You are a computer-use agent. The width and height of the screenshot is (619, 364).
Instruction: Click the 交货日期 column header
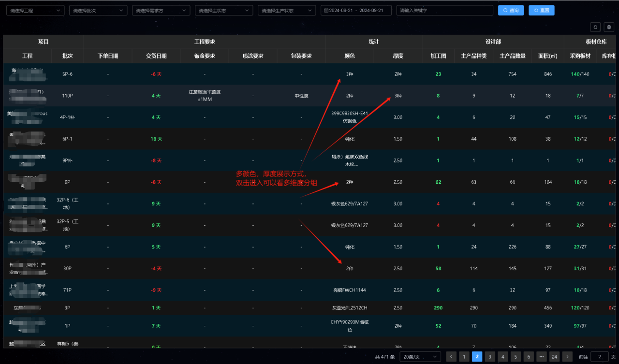coord(156,56)
